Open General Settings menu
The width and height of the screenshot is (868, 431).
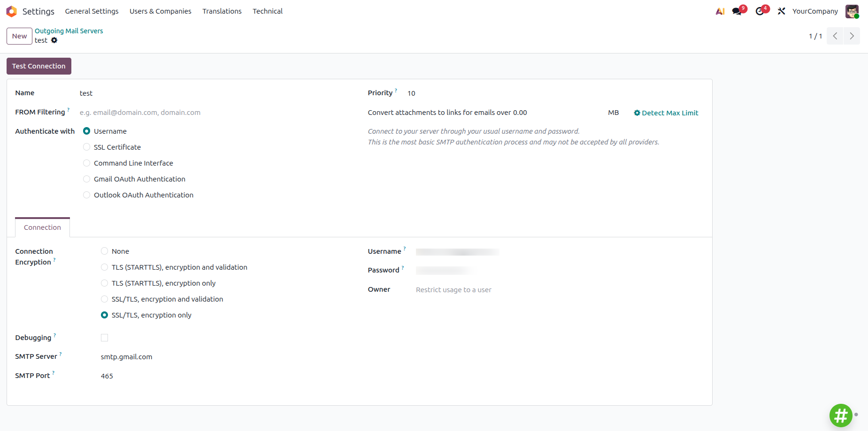point(92,11)
